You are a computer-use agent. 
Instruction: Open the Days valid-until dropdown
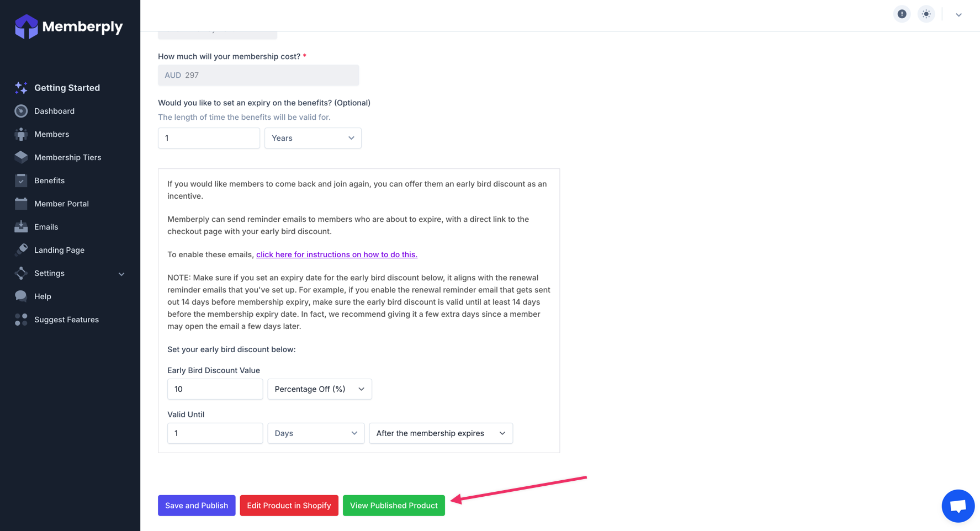coord(315,433)
